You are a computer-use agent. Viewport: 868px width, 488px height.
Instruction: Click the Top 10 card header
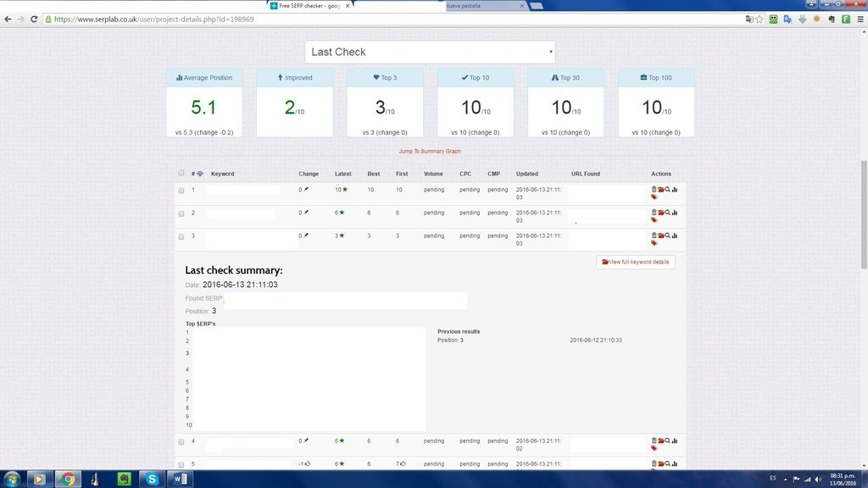[476, 78]
